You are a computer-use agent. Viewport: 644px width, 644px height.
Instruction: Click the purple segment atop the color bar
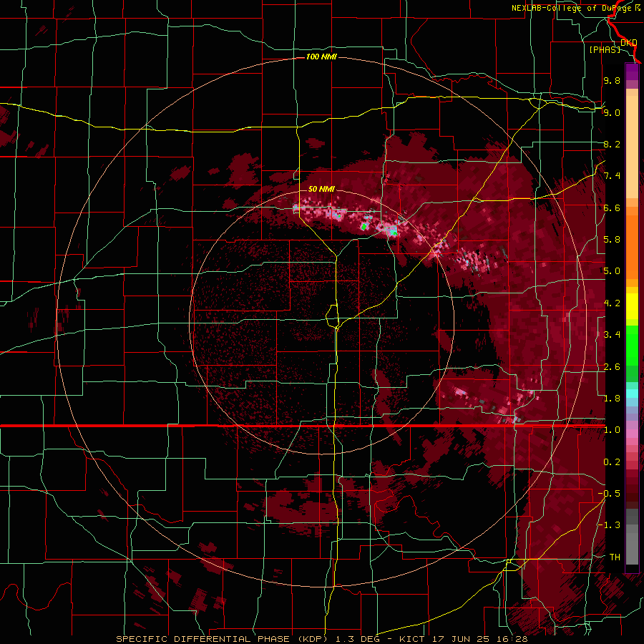(x=632, y=72)
